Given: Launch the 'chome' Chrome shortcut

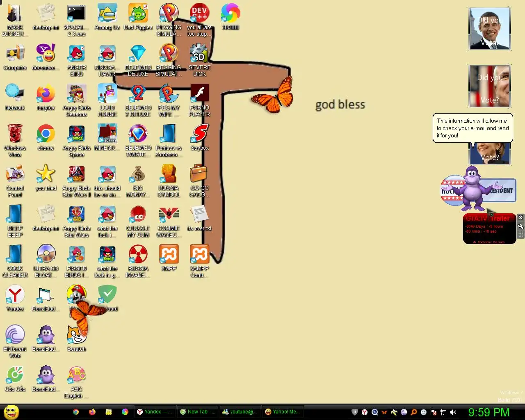Looking at the screenshot, I should coord(46,138).
